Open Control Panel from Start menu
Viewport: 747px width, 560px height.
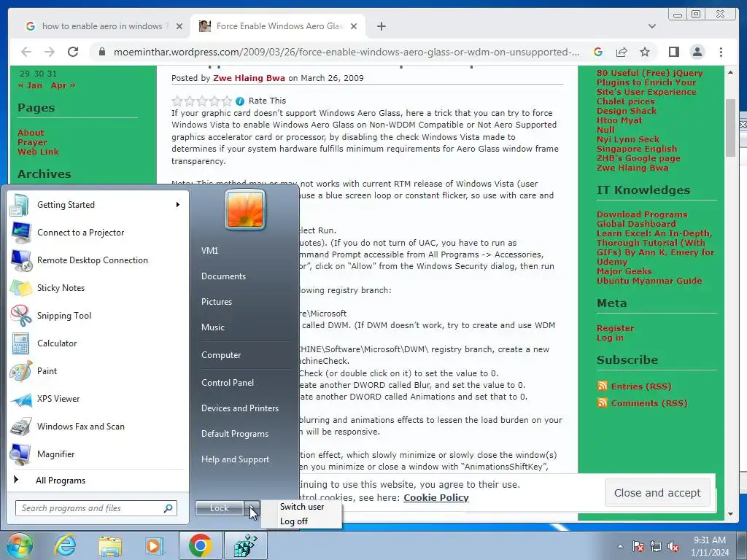[228, 383]
